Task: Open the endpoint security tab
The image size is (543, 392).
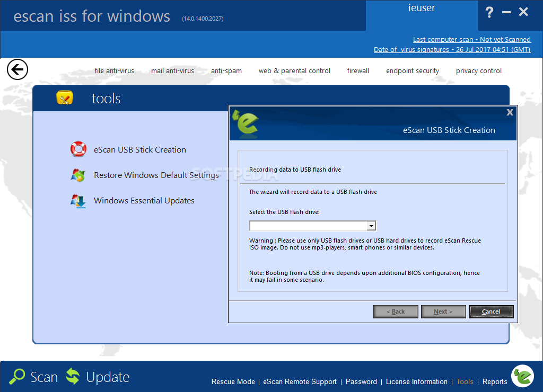Action: click(x=413, y=70)
